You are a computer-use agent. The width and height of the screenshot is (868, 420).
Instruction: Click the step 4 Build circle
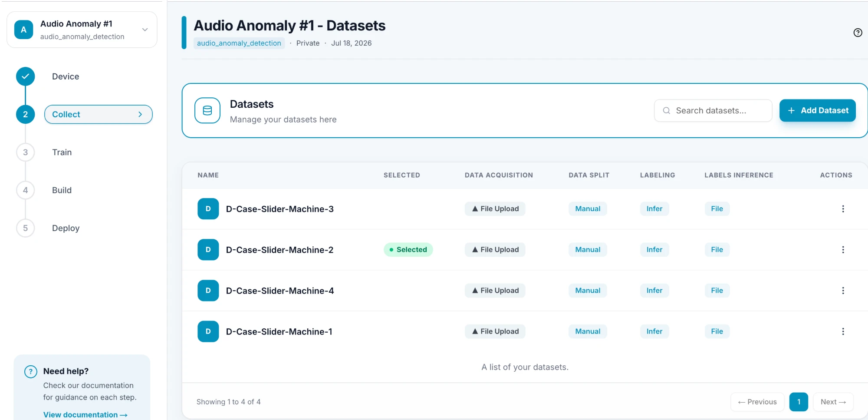(x=26, y=190)
